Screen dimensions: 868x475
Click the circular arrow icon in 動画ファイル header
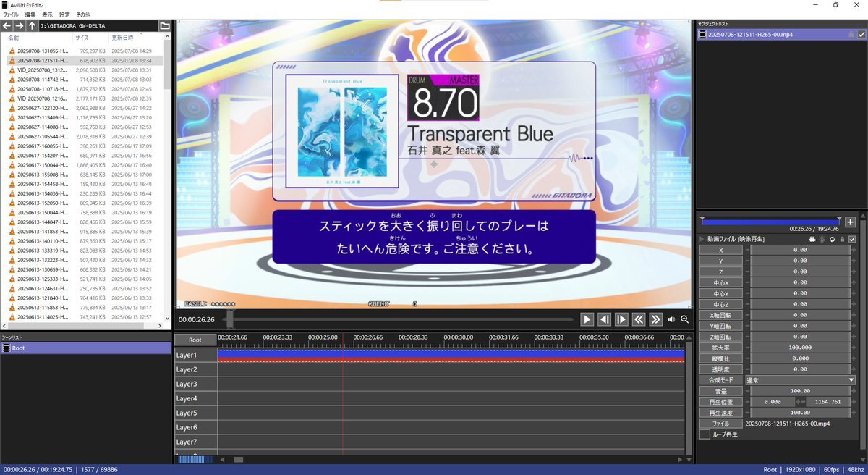click(x=833, y=239)
